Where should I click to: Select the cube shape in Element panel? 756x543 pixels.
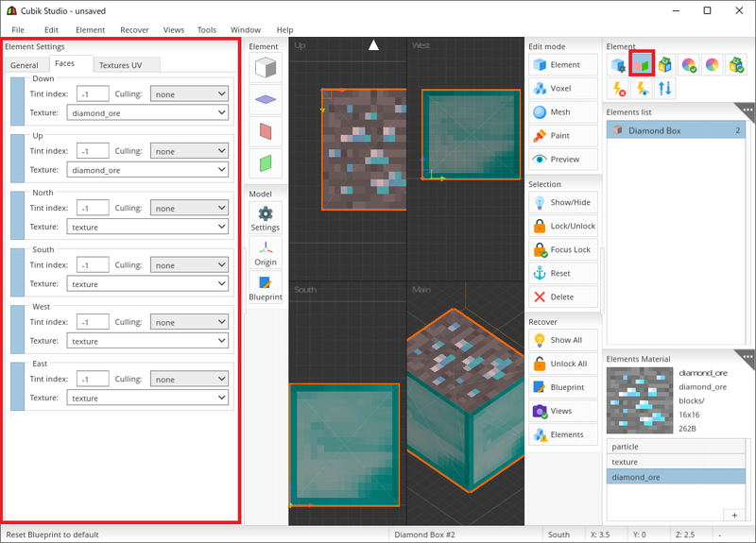[x=266, y=67]
